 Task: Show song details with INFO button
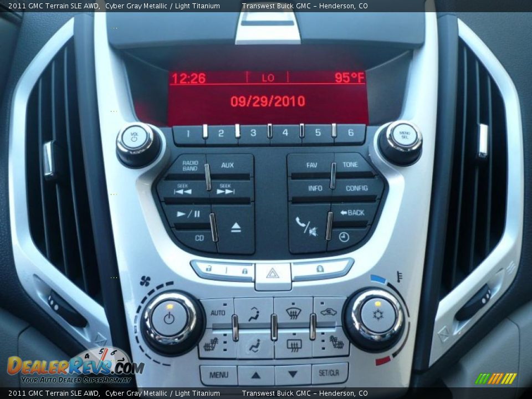point(311,188)
